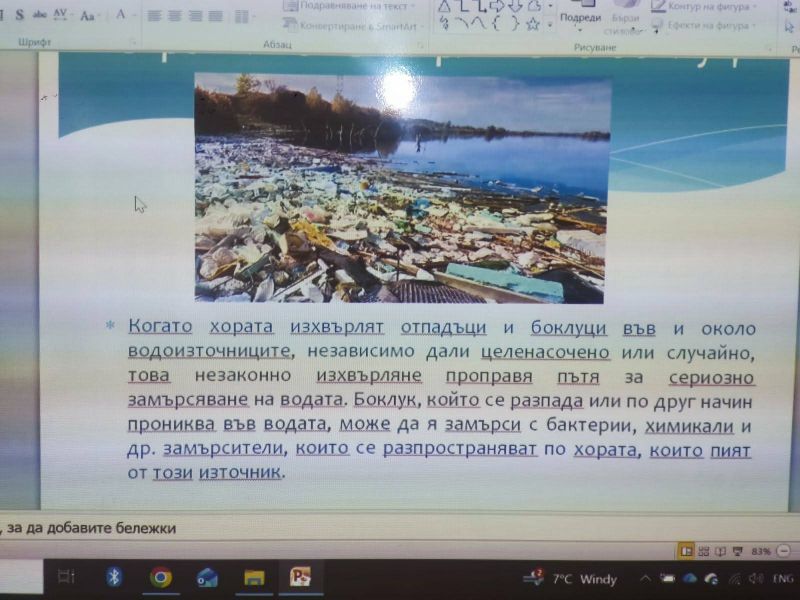Open the Подреди arrange menu

point(580,17)
